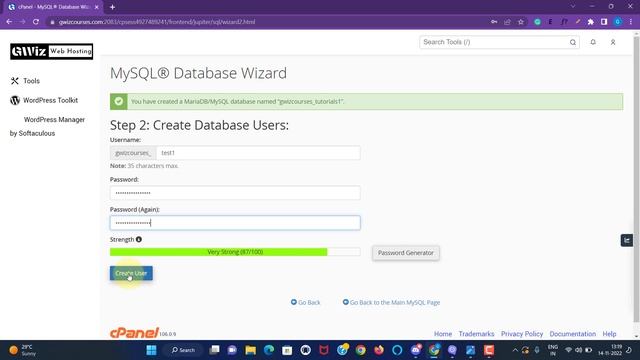The width and height of the screenshot is (640, 360).
Task: Focus the Password field
Action: (235, 193)
